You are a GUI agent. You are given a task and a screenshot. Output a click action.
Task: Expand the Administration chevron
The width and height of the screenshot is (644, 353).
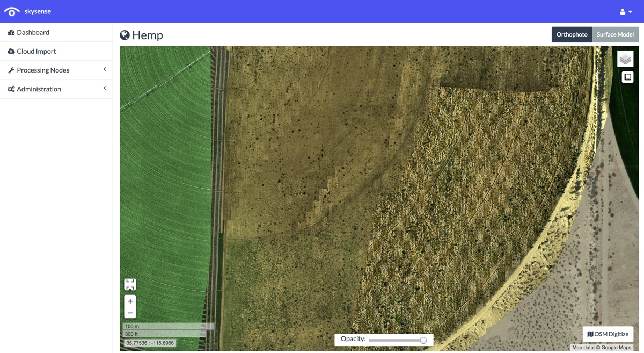(105, 88)
